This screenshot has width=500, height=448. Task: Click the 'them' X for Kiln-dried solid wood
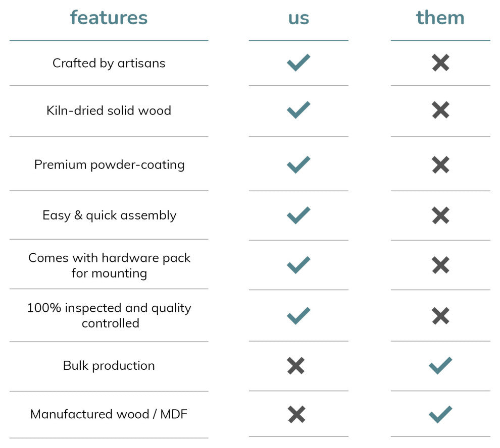440,110
